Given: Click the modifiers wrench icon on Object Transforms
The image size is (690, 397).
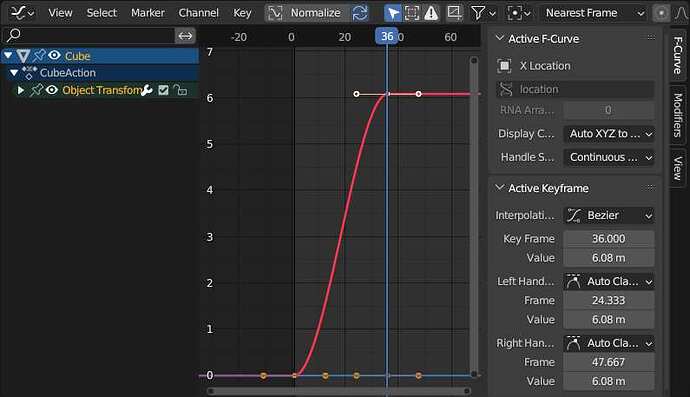Looking at the screenshot, I should click(x=147, y=90).
